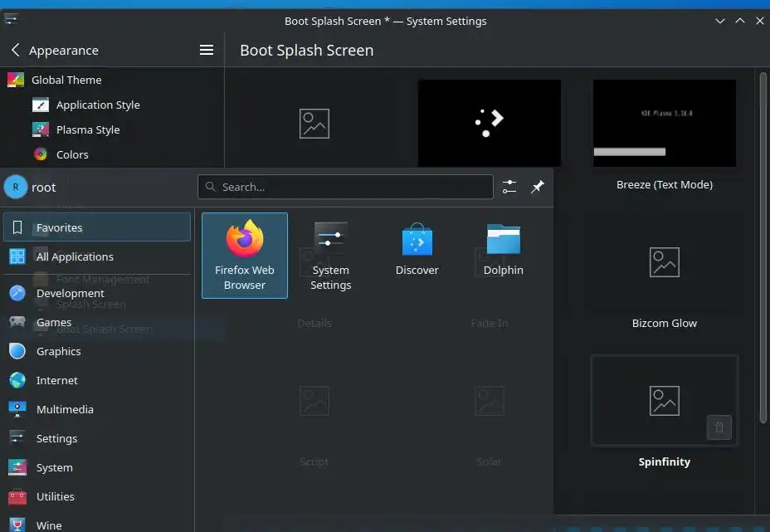770x532 pixels.
Task: Click the Favorites bookmark icon
Action: [x=17, y=227]
